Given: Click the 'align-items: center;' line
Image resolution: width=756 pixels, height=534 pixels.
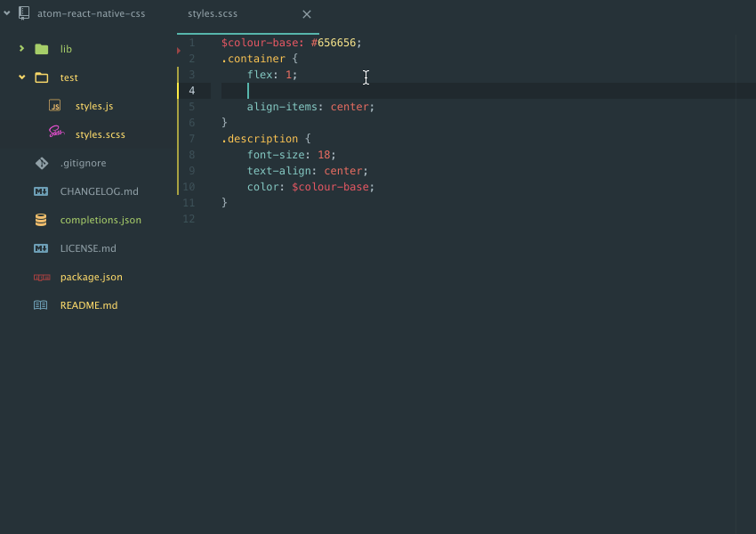Looking at the screenshot, I should tap(311, 107).
